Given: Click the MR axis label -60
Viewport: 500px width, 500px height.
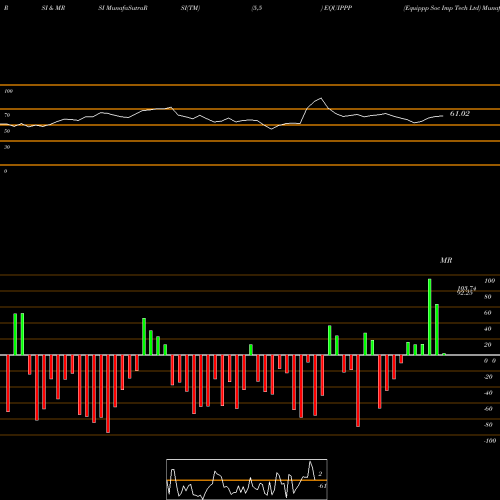Looking at the screenshot, I should [488, 409].
